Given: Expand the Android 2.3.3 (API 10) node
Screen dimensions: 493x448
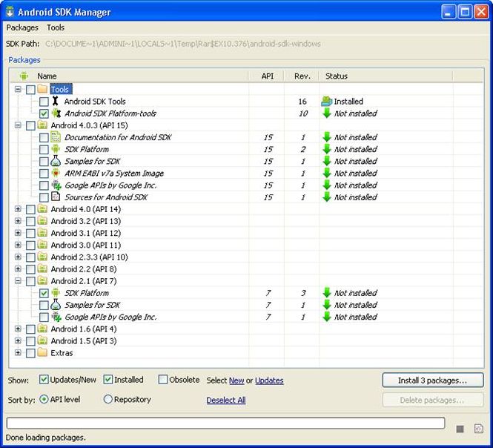Looking at the screenshot, I should pos(18,257).
